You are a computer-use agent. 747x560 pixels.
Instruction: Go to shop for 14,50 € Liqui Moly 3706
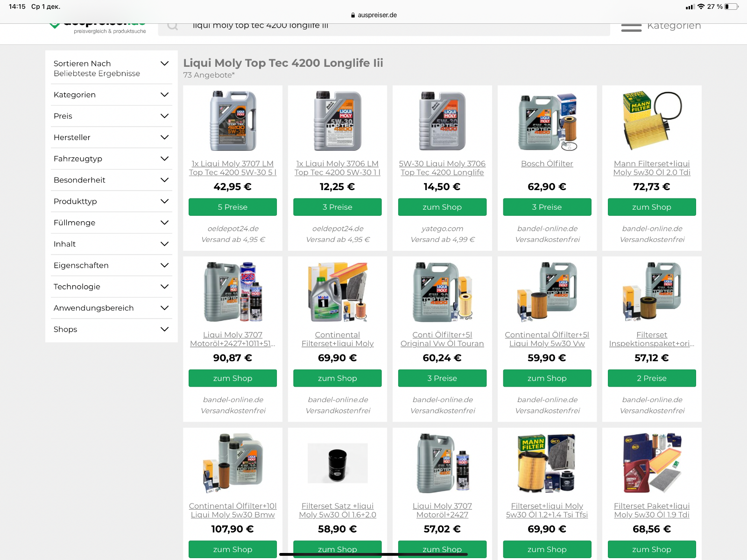click(442, 207)
